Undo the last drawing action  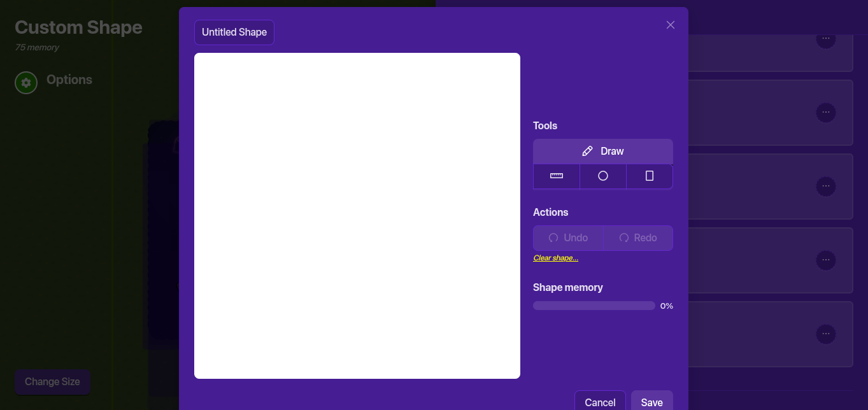pyautogui.click(x=568, y=238)
